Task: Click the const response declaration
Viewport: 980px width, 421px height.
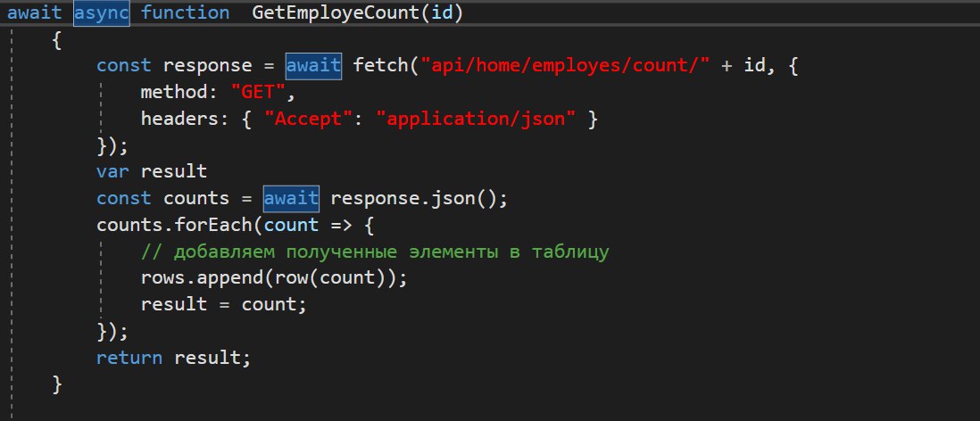Action: click(174, 66)
